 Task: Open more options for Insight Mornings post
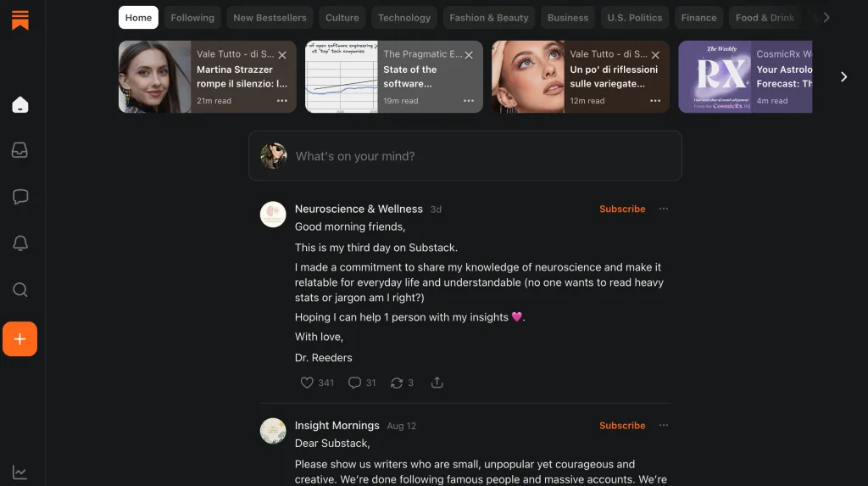663,426
